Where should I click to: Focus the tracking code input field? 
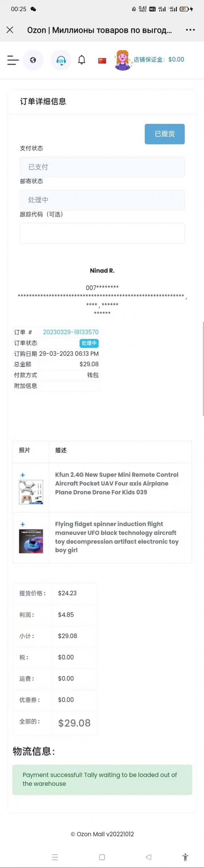coord(102,233)
